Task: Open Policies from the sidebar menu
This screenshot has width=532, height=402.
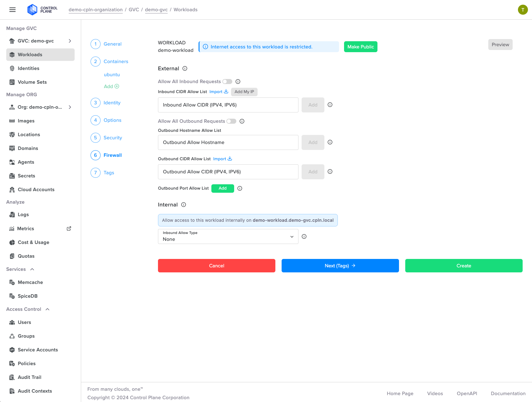Action: (x=27, y=363)
